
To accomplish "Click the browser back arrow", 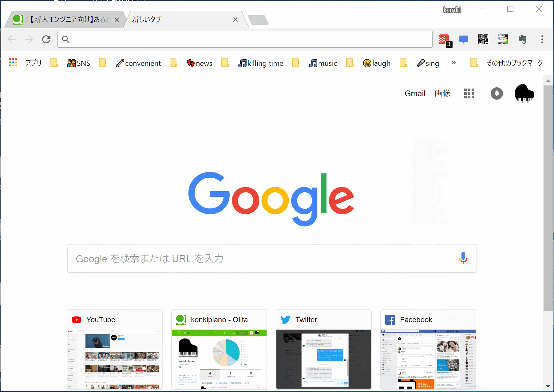I will 12,39.
